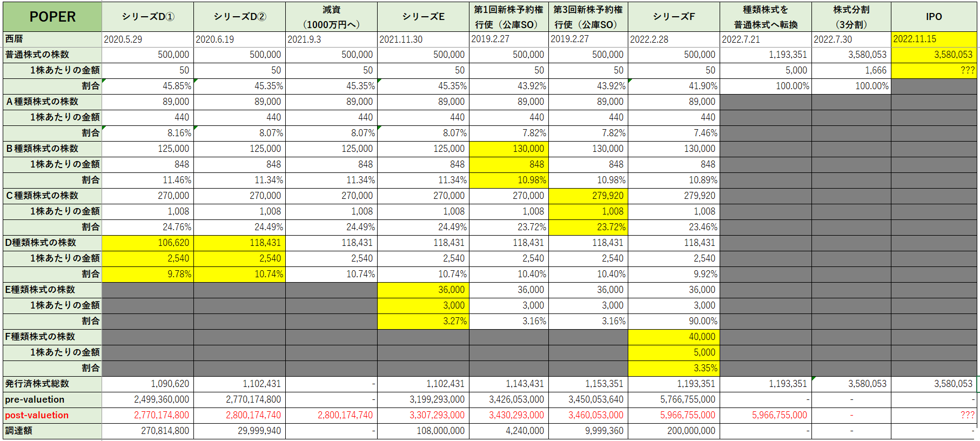This screenshot has height=441, width=980.
Task: Select the 減資(1000万円へ) column header
Action: pyautogui.click(x=331, y=17)
